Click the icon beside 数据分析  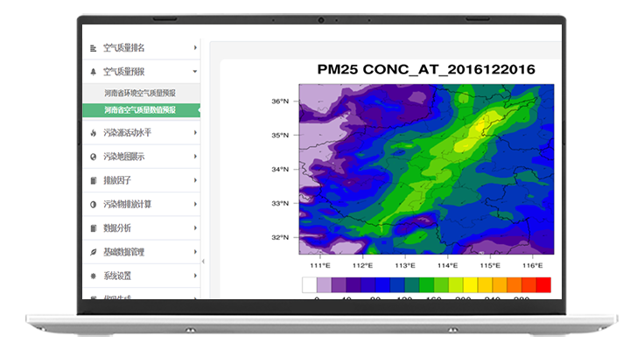click(94, 228)
